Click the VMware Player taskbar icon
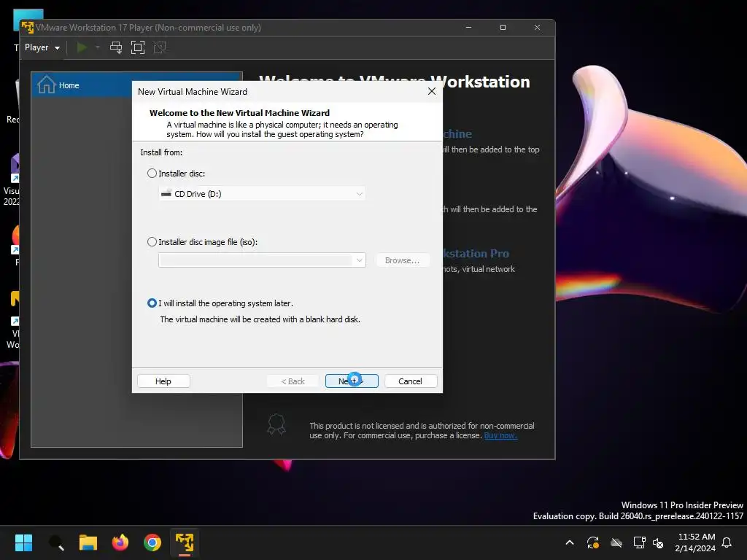 [185, 542]
